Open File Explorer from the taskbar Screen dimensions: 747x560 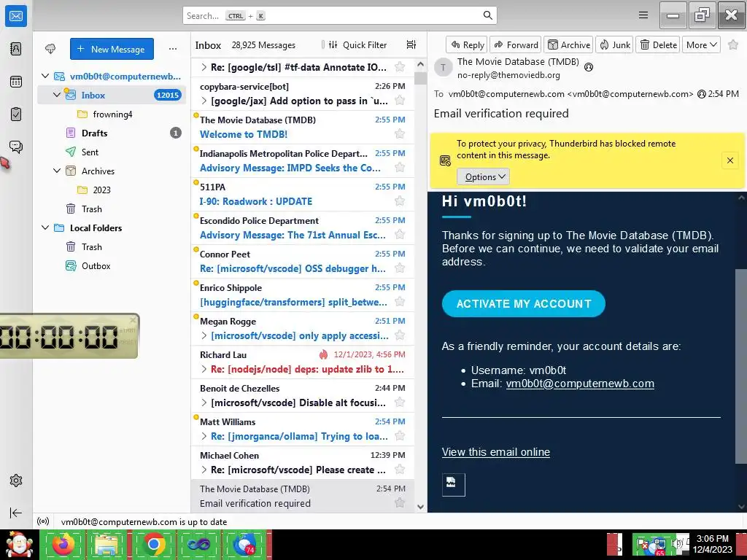click(x=107, y=545)
